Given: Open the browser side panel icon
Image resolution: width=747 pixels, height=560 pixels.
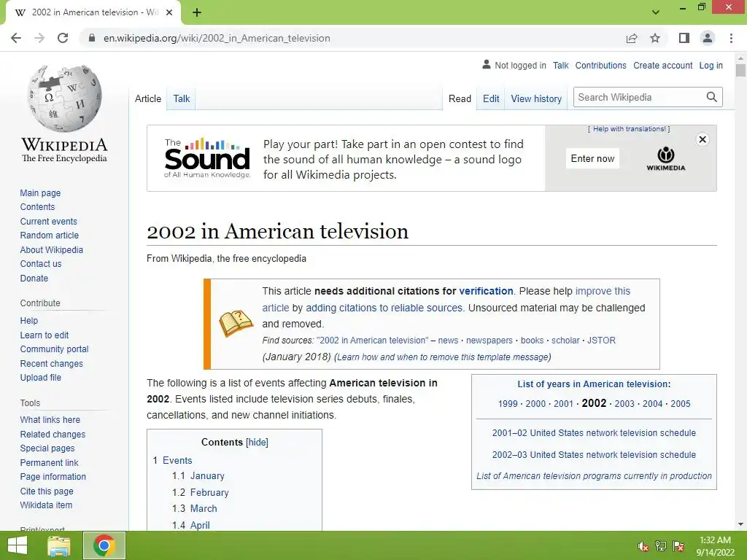Looking at the screenshot, I should (684, 38).
